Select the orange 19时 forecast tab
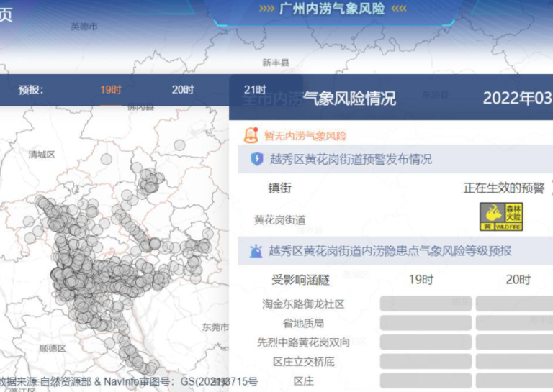The image size is (553, 392). (111, 90)
